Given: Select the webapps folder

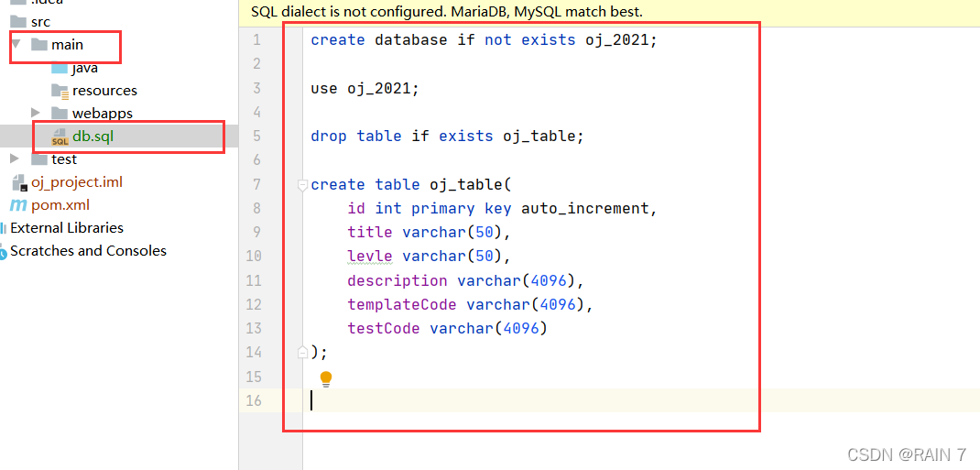Looking at the screenshot, I should pos(102,113).
